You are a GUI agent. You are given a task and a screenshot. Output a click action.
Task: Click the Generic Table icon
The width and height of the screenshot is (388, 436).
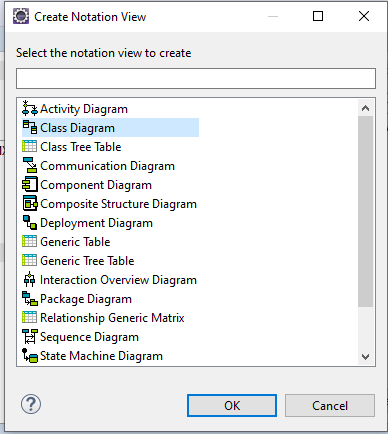tap(30, 241)
